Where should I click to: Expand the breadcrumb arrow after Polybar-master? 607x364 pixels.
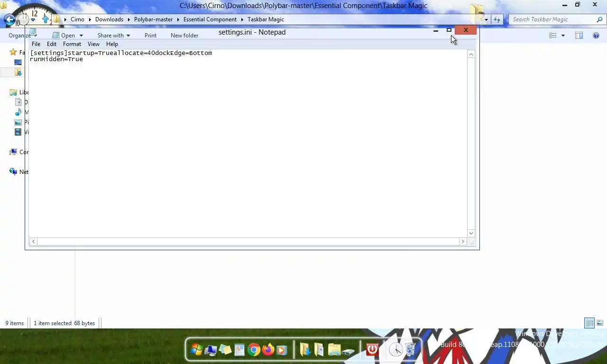178,19
